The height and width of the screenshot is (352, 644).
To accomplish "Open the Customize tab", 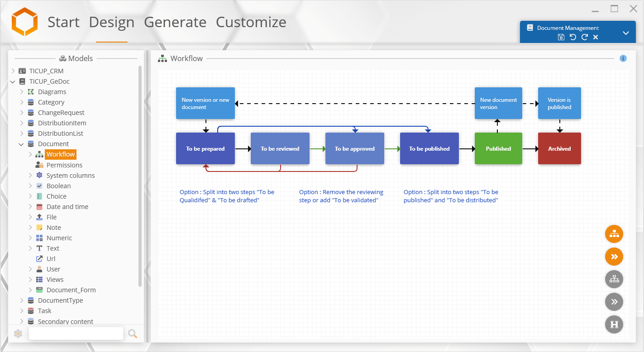I will click(x=251, y=22).
